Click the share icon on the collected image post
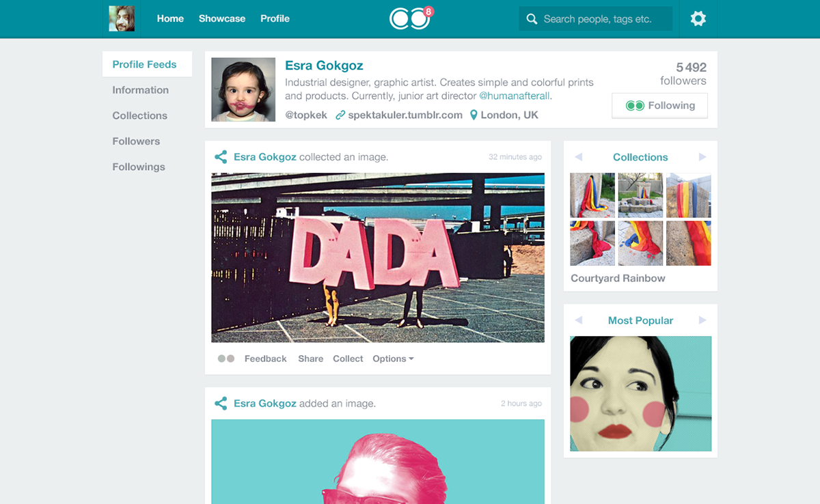820x504 pixels. 221,157
